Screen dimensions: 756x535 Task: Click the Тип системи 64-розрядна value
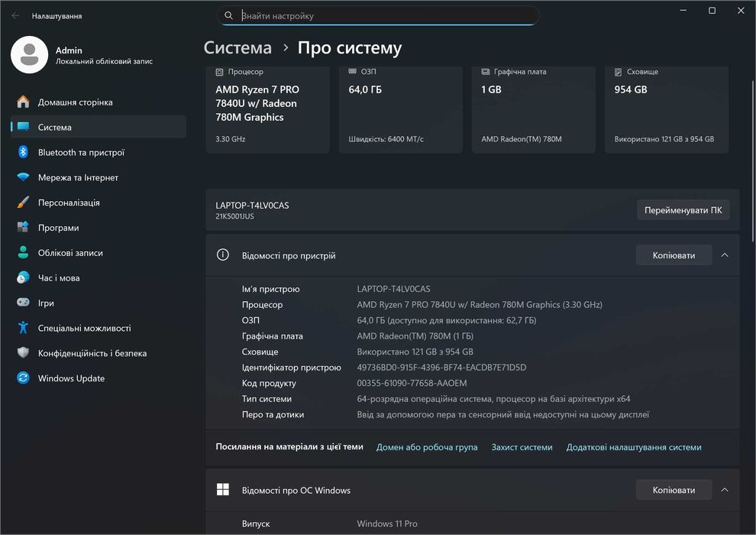coord(493,398)
